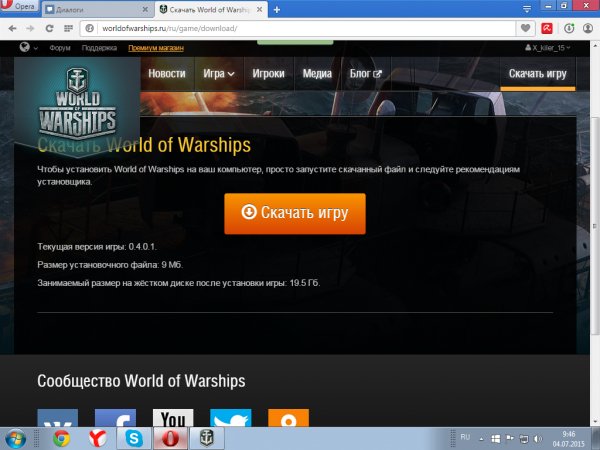Open the Премиум магазин link

[x=156, y=48]
